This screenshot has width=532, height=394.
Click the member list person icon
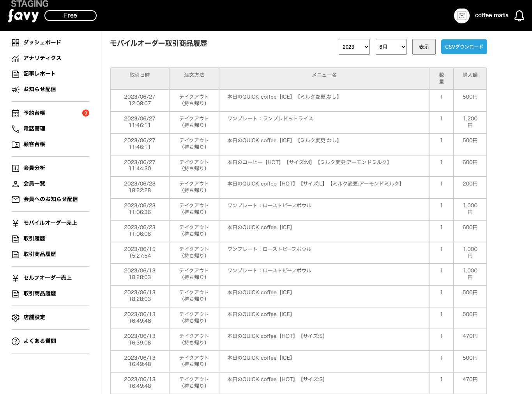pyautogui.click(x=16, y=184)
